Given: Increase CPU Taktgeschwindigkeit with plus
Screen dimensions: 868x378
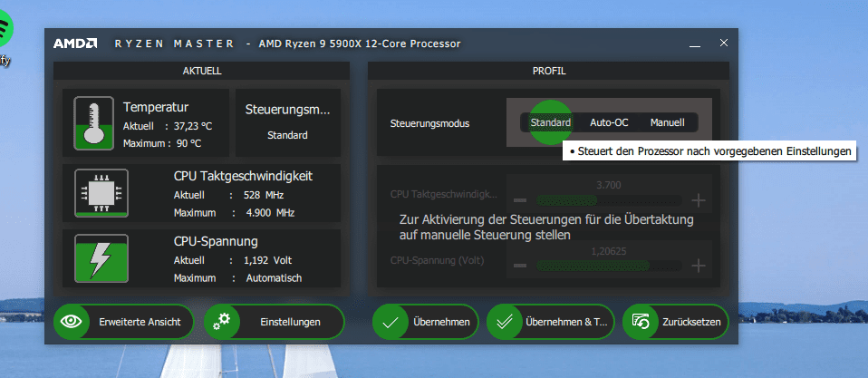Looking at the screenshot, I should pyautogui.click(x=699, y=200).
